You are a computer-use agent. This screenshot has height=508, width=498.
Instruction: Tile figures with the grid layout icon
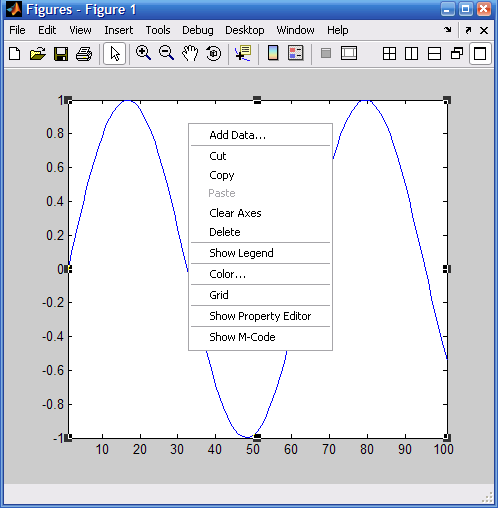click(x=389, y=54)
